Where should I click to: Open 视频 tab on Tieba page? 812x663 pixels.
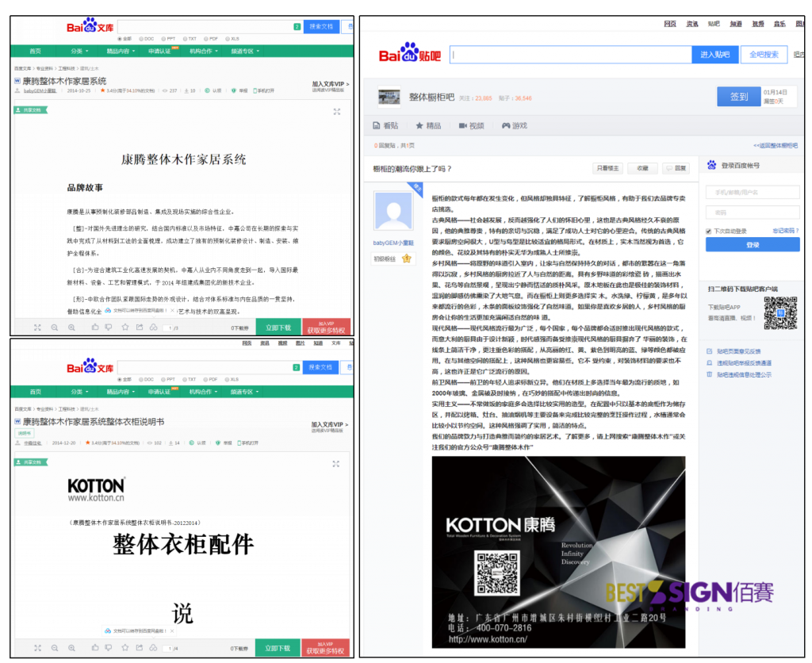click(x=471, y=125)
